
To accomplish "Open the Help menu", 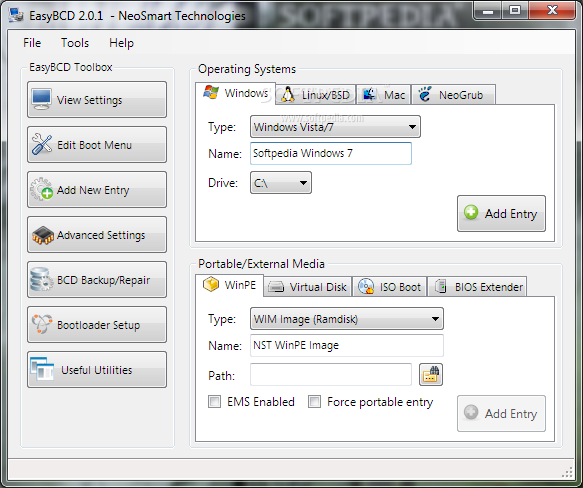I will (x=121, y=43).
